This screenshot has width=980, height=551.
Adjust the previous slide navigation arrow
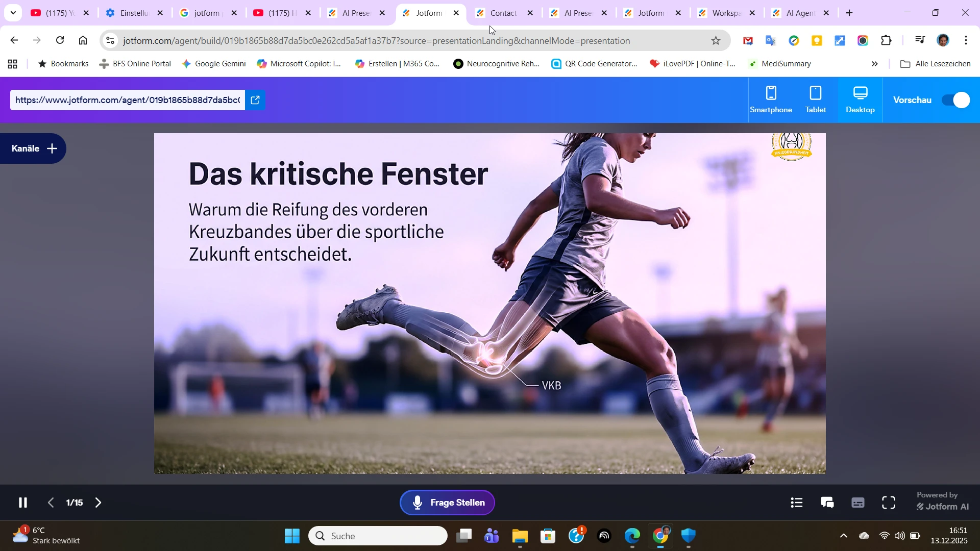51,503
